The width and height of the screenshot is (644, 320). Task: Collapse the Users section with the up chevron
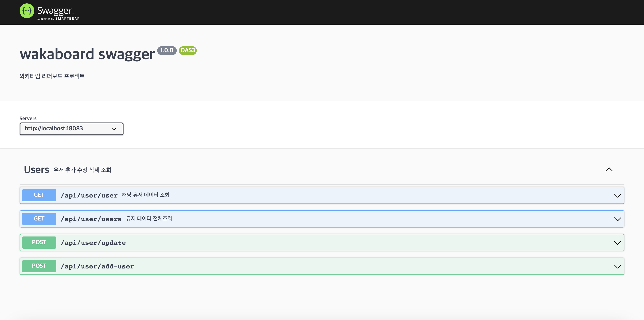(609, 170)
